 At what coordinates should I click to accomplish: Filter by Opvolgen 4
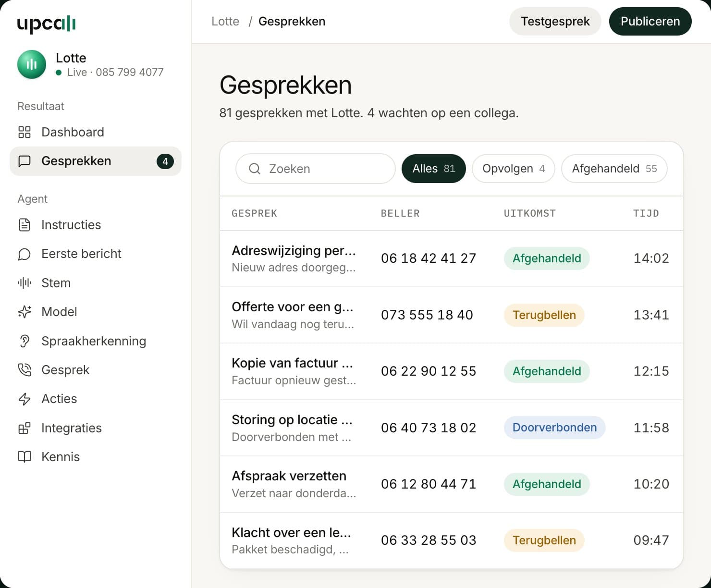[x=514, y=169]
